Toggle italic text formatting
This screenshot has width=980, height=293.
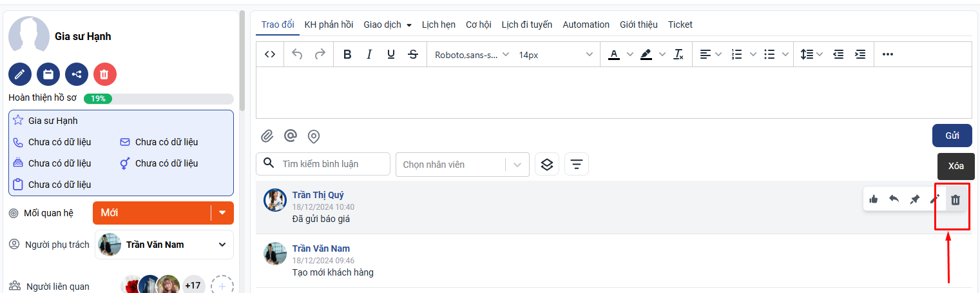click(369, 55)
